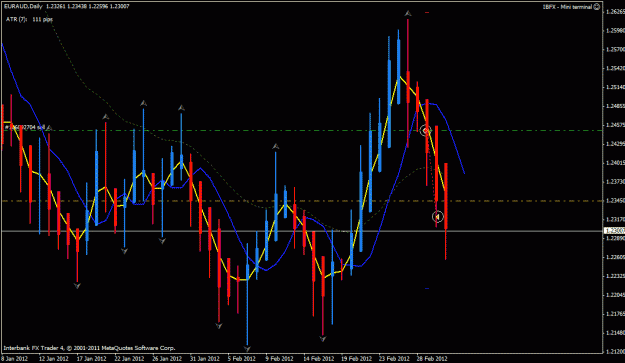
Task: Select the up fractal arrow above the 9 Feb candle
Action: point(275,147)
